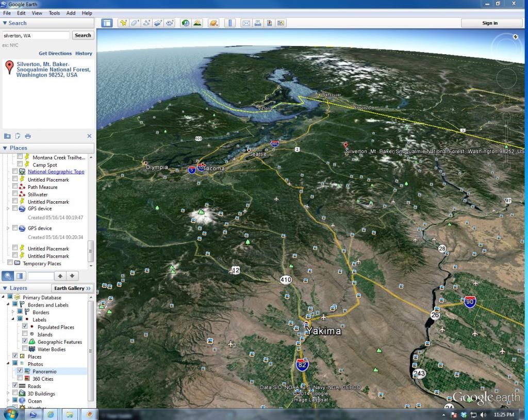Screen dimensions: 528x420
Task: Enable the Water Bodies layer
Action: [25, 348]
